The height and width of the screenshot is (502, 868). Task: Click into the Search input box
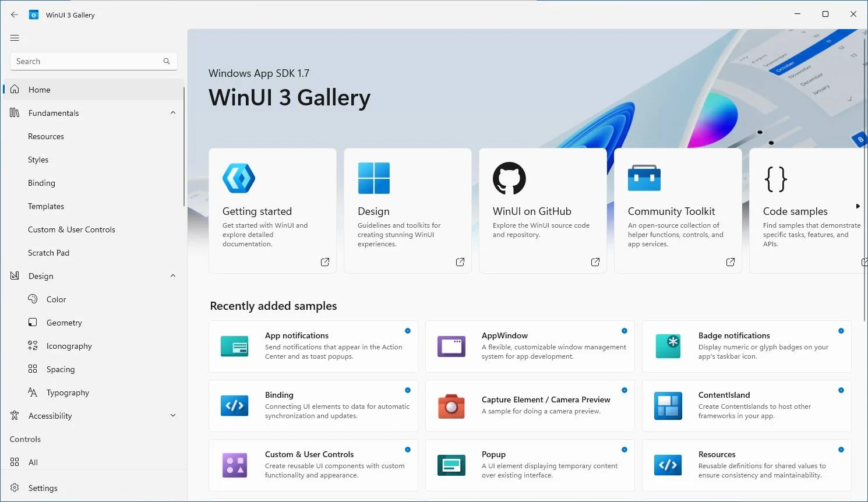pos(87,61)
